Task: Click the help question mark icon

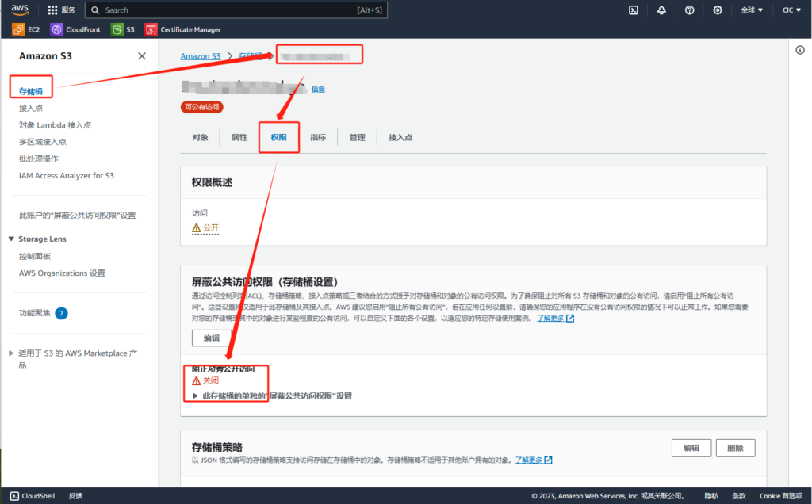Action: [x=689, y=10]
